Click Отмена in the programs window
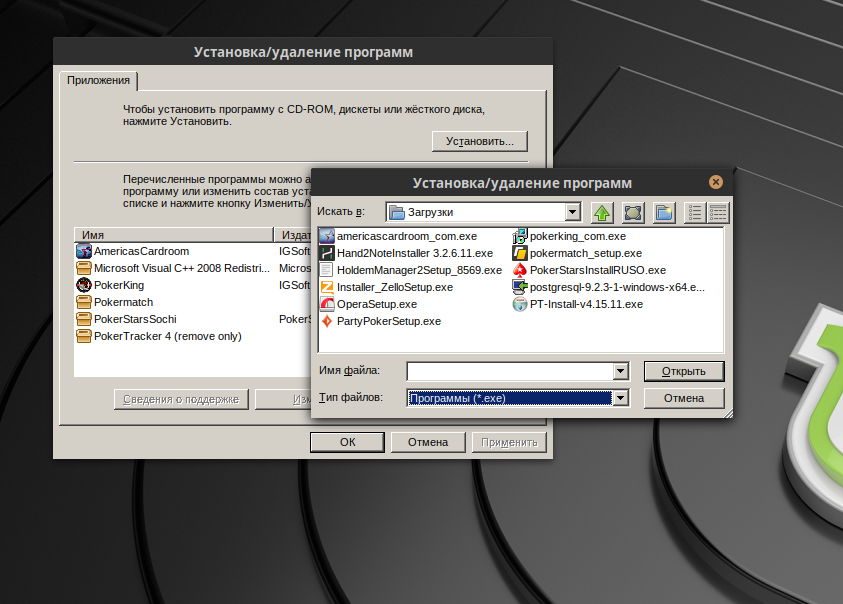843x604 pixels. pyautogui.click(x=428, y=442)
